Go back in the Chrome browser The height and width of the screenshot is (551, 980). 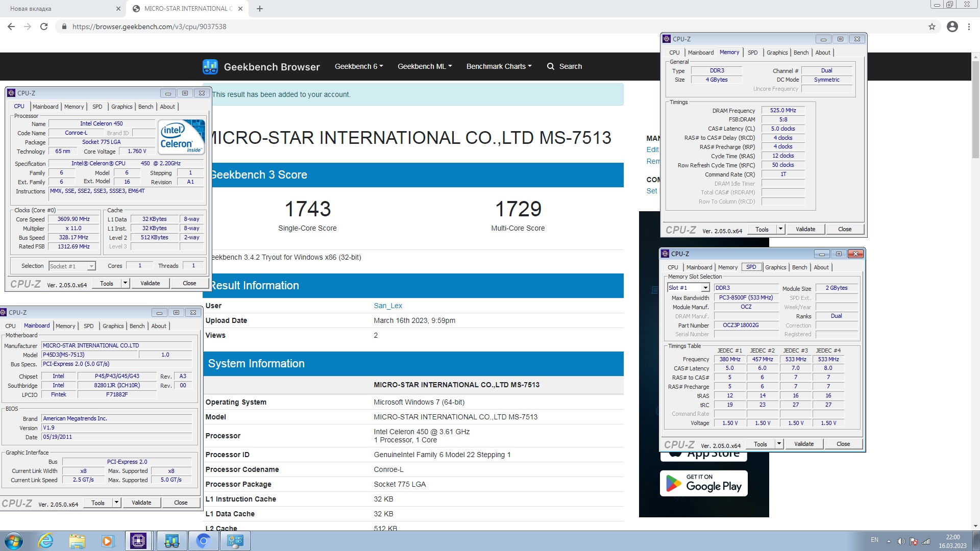tap(11, 27)
